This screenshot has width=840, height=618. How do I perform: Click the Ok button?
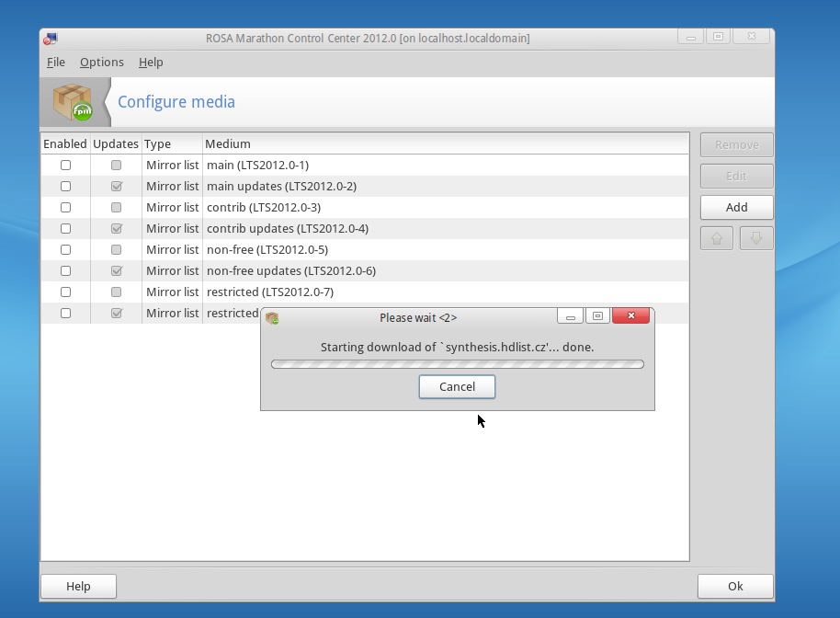point(735,587)
